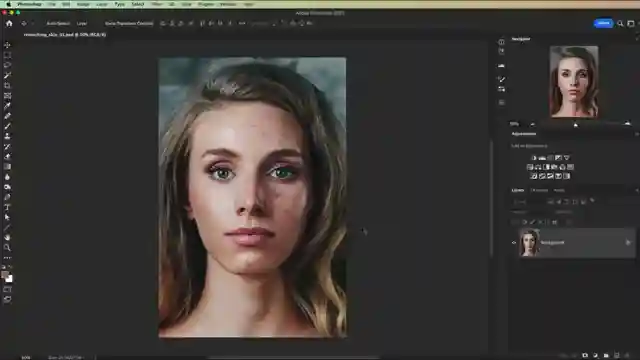
Task: Zoom out with Navigator small mountain button
Action: [x=533, y=124]
